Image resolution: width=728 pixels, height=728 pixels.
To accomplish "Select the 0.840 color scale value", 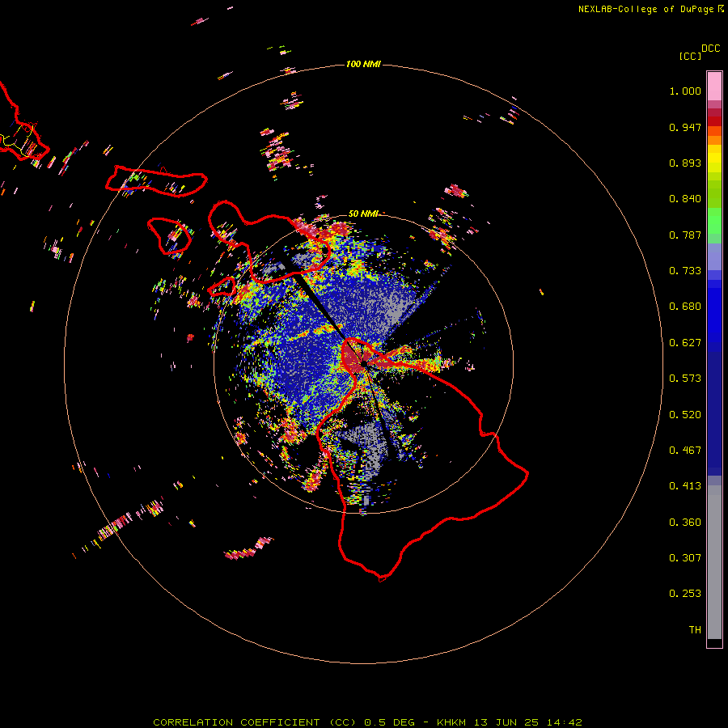I will [x=685, y=199].
